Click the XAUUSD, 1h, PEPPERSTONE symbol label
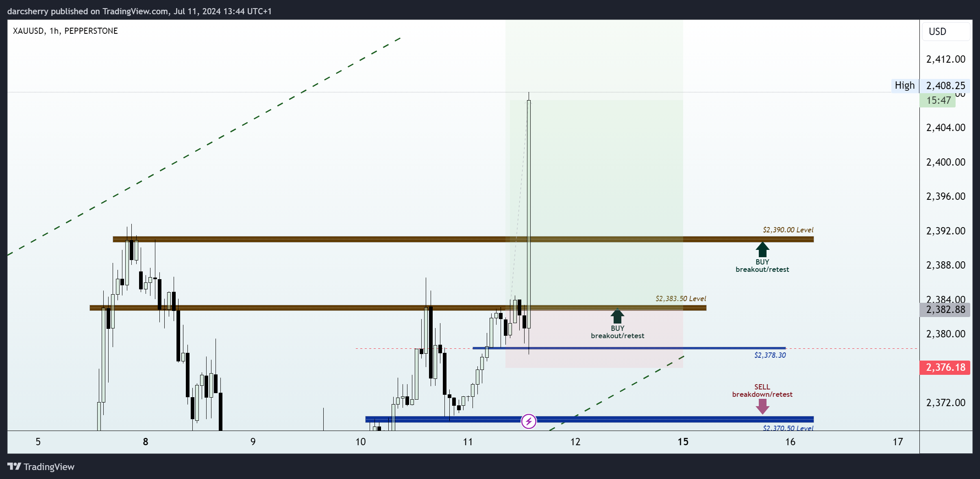This screenshot has height=479, width=980. tap(65, 31)
